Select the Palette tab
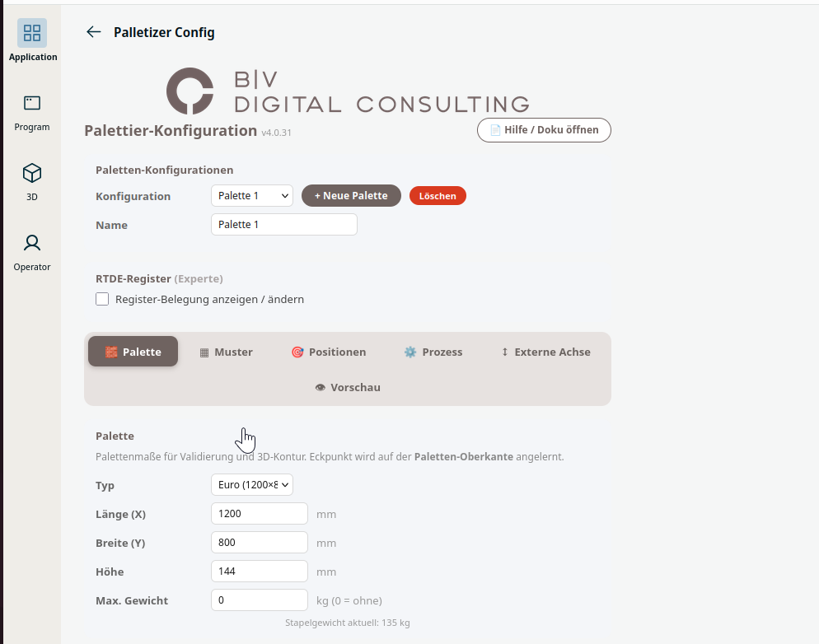Viewport: 819px width, 644px height. (133, 351)
